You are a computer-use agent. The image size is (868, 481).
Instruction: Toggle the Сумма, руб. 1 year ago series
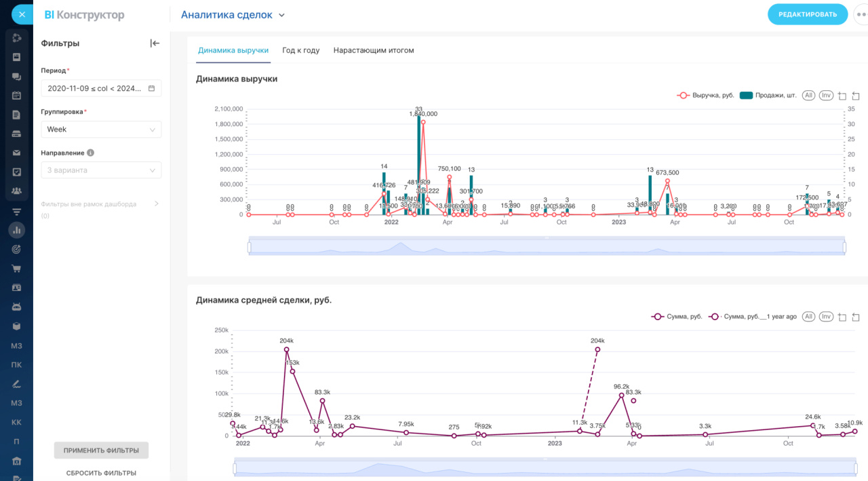[752, 317]
